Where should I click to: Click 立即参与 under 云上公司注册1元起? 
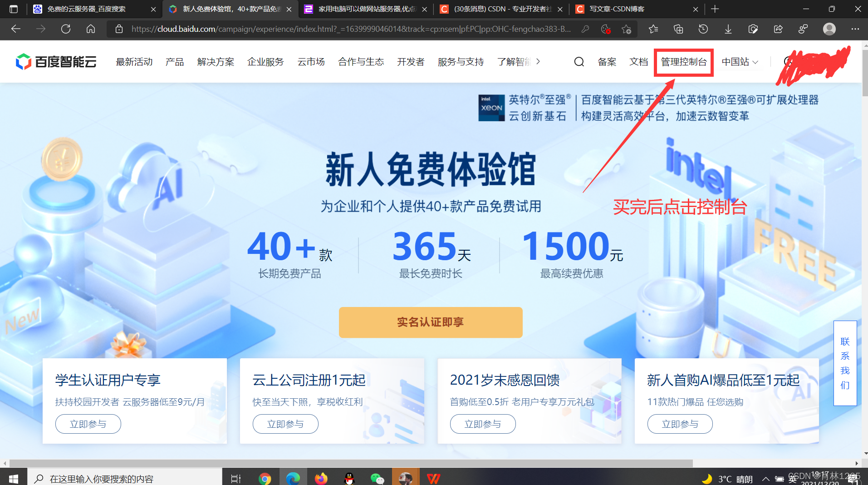pyautogui.click(x=285, y=424)
